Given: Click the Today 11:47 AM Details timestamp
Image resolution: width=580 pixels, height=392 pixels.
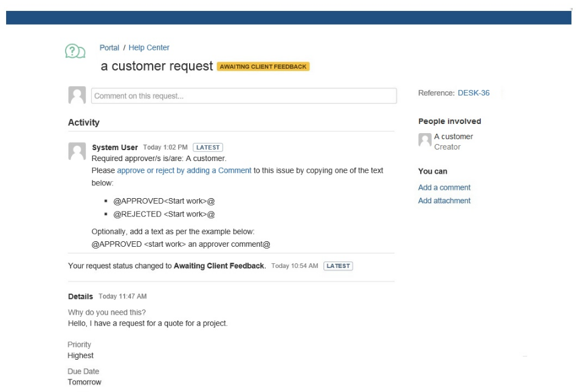Looking at the screenshot, I should pyautogui.click(x=123, y=297).
